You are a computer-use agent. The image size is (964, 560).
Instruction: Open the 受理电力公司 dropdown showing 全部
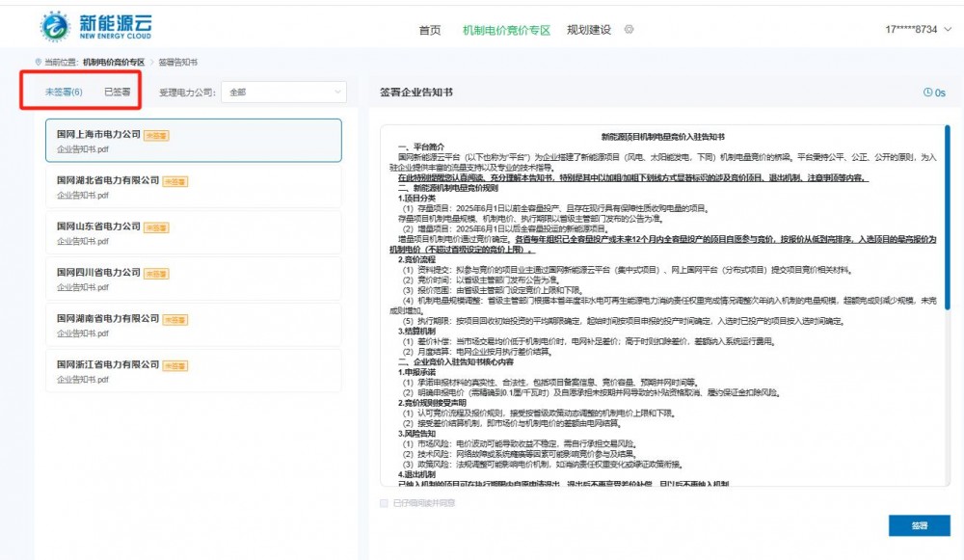[282, 93]
